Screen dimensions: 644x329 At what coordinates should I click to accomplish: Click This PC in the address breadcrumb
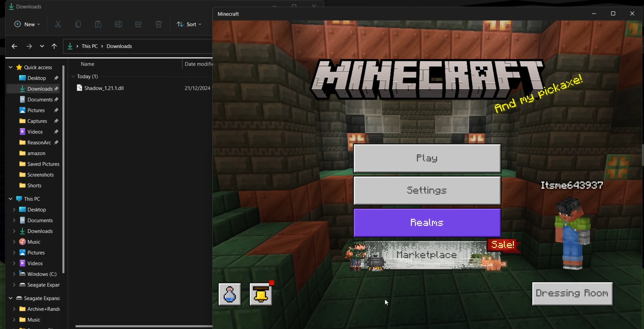[90, 46]
